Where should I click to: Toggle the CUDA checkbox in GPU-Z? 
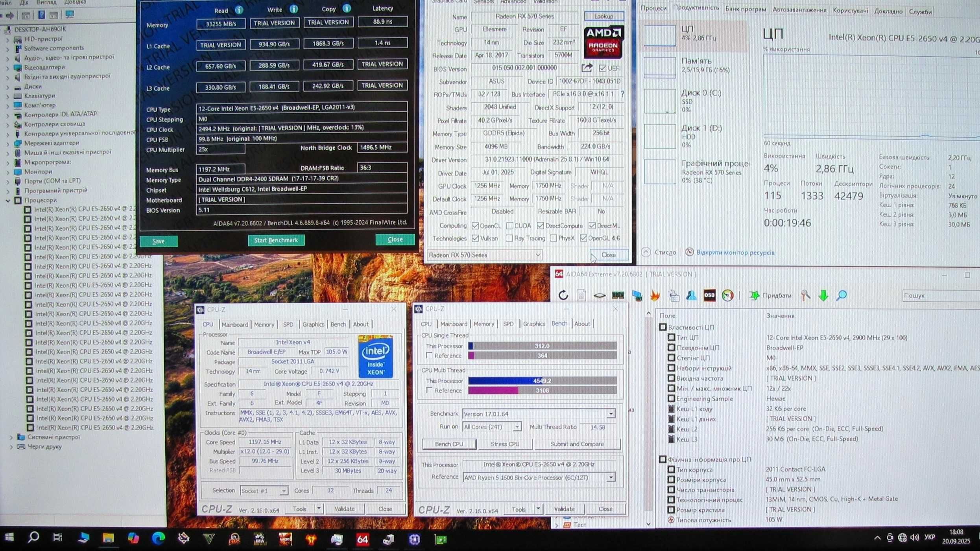pos(509,226)
